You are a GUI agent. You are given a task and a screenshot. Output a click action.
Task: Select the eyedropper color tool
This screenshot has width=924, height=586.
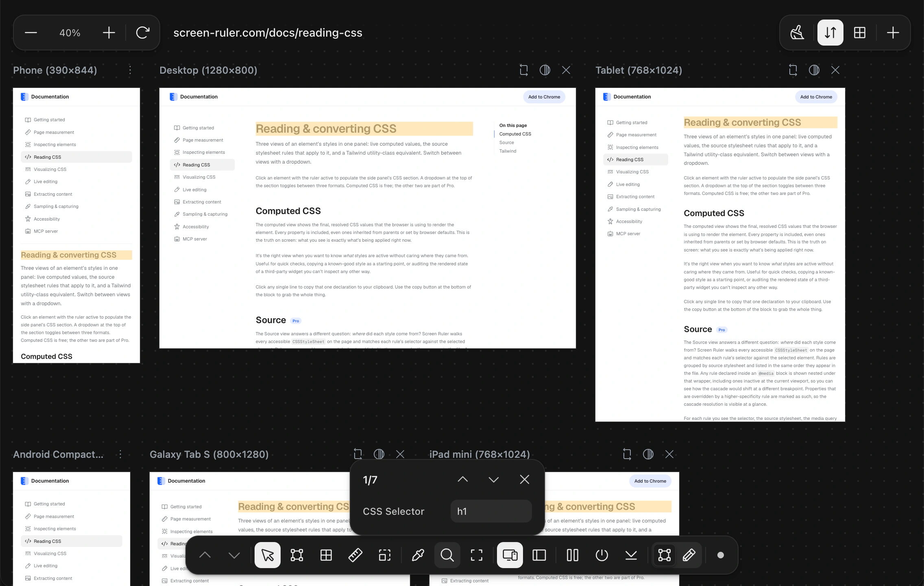click(x=418, y=555)
